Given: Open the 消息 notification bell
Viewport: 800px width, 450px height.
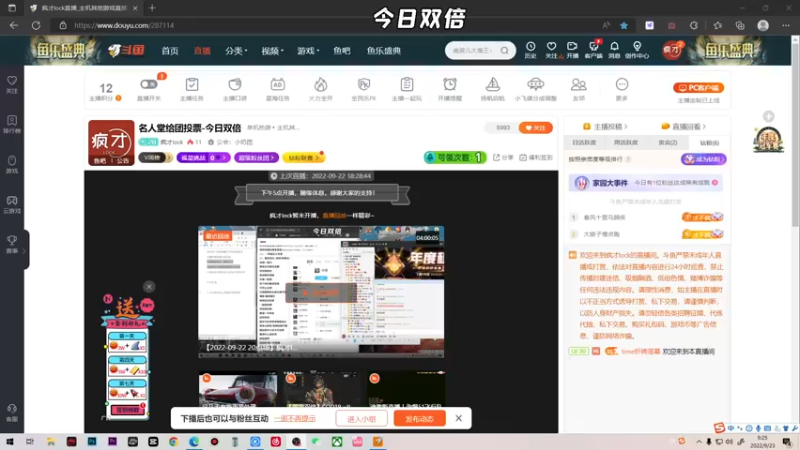Looking at the screenshot, I should 614,50.
